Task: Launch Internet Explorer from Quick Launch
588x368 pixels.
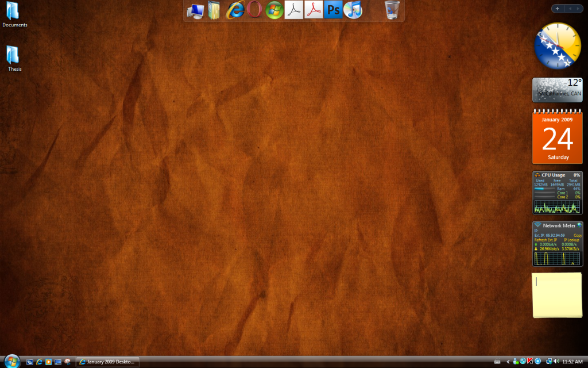Action: click(39, 362)
